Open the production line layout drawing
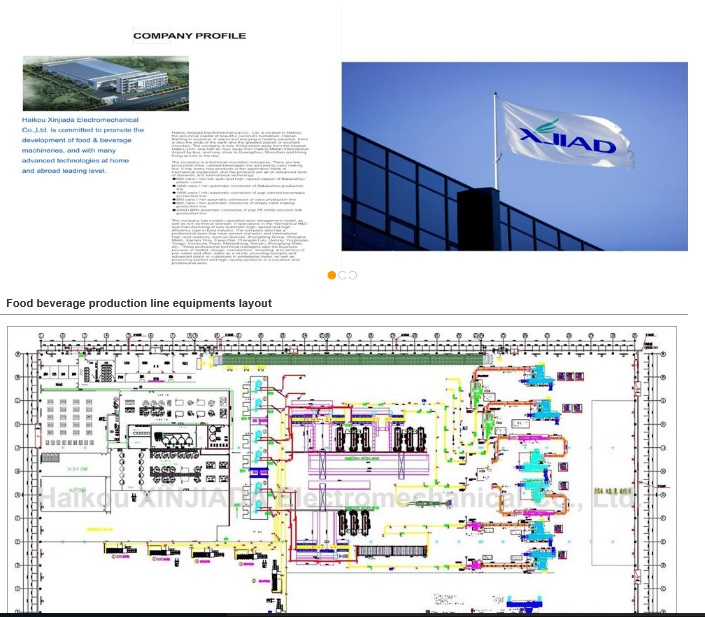 coord(342,469)
